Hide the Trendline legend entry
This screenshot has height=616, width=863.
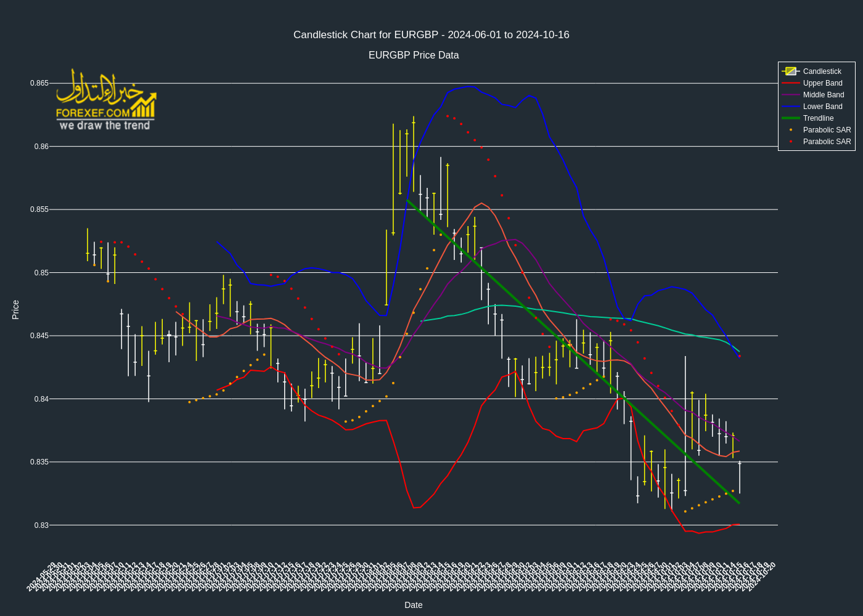[816, 118]
